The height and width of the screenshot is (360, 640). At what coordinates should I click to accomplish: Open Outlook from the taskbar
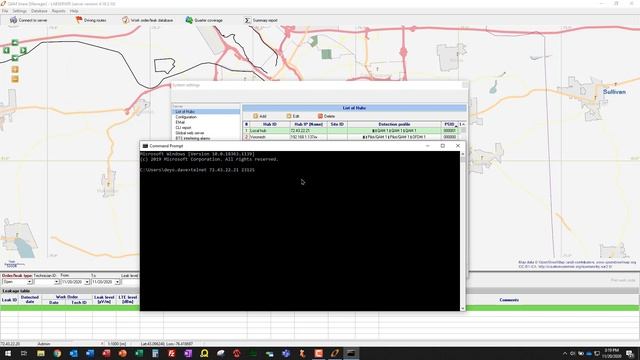click(x=73, y=353)
